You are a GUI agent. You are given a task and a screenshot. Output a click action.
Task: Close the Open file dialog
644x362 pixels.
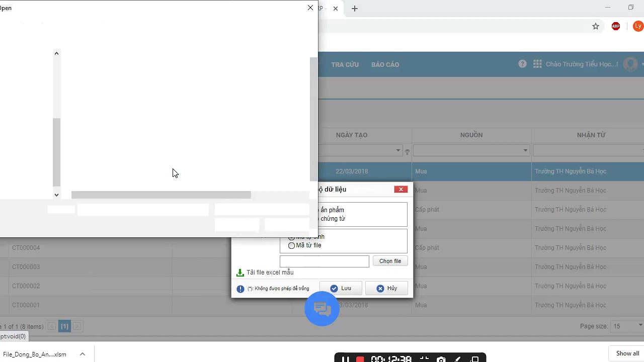[x=310, y=8]
